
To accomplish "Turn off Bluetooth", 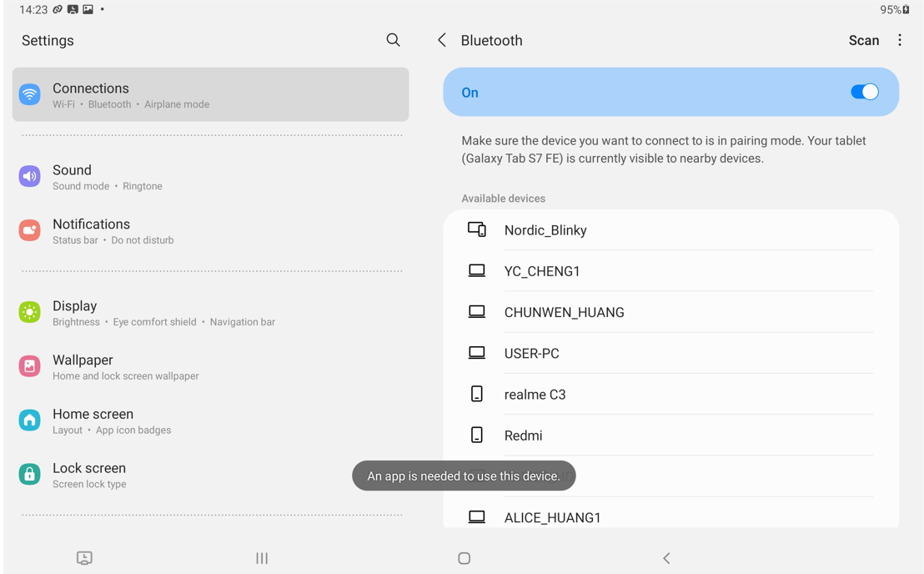I will click(x=865, y=92).
